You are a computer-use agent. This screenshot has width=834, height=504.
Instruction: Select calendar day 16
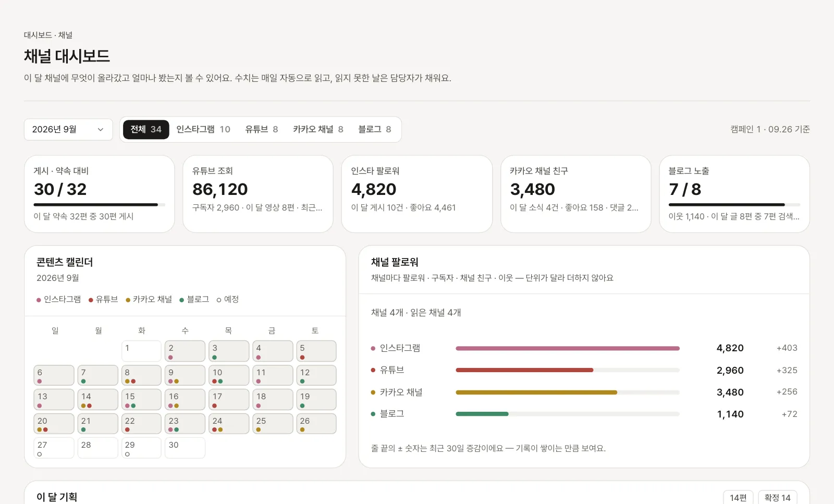coord(185,400)
